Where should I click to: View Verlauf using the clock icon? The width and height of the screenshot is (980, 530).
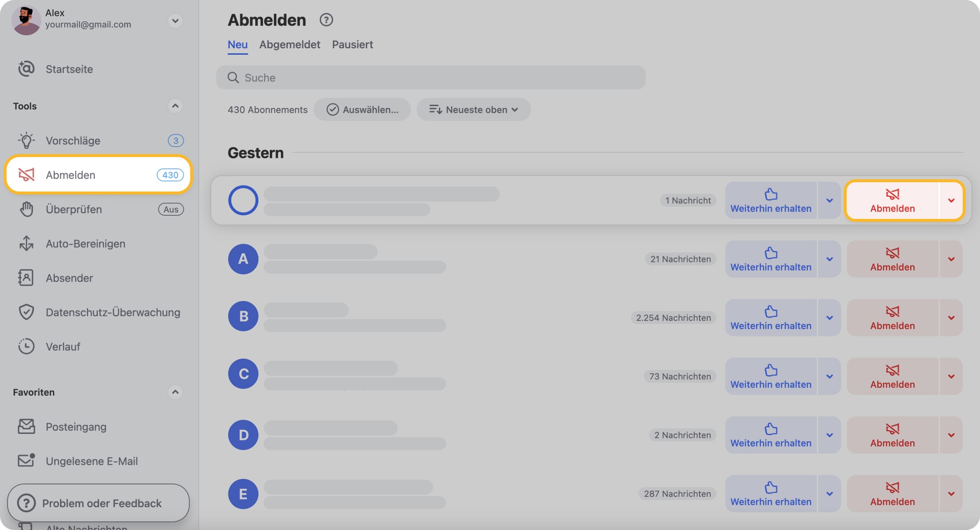tap(26, 346)
